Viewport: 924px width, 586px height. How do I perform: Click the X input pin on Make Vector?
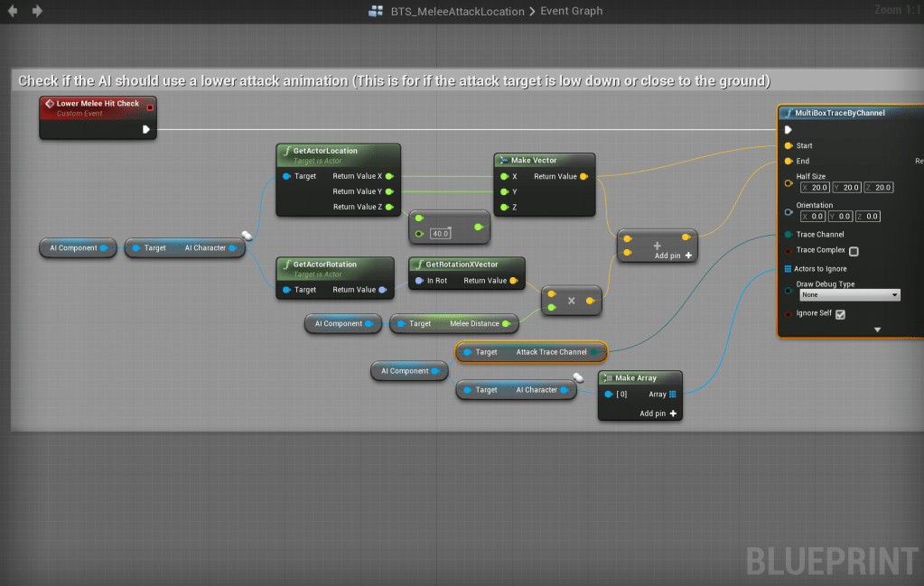[504, 176]
